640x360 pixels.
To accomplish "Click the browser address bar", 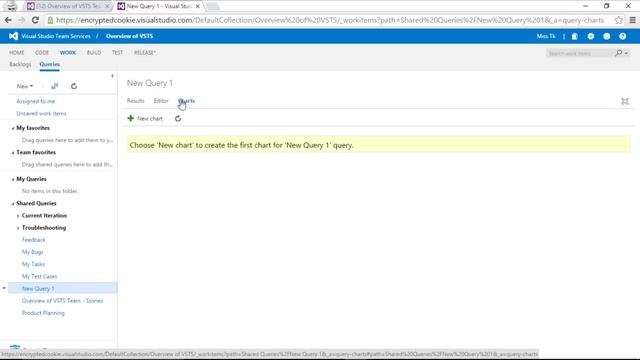I will (x=330, y=20).
